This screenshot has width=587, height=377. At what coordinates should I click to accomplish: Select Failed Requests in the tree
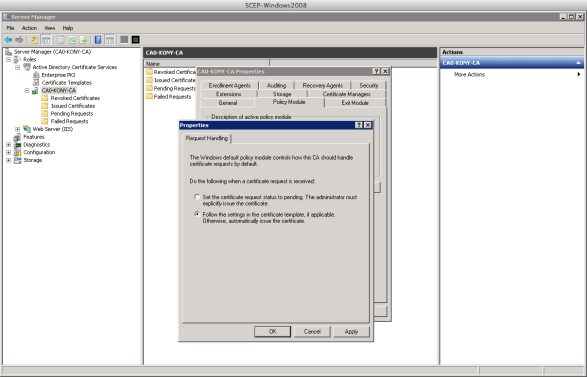[x=70, y=121]
